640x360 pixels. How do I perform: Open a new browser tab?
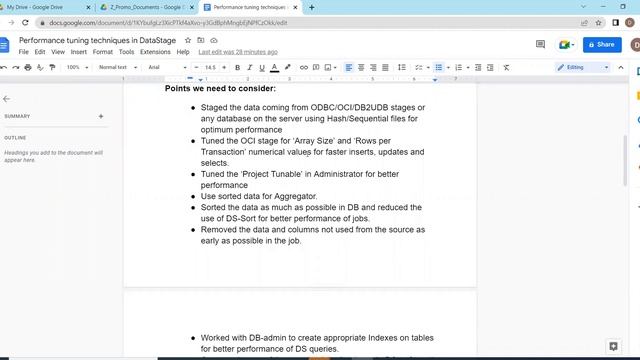pos(312,7)
